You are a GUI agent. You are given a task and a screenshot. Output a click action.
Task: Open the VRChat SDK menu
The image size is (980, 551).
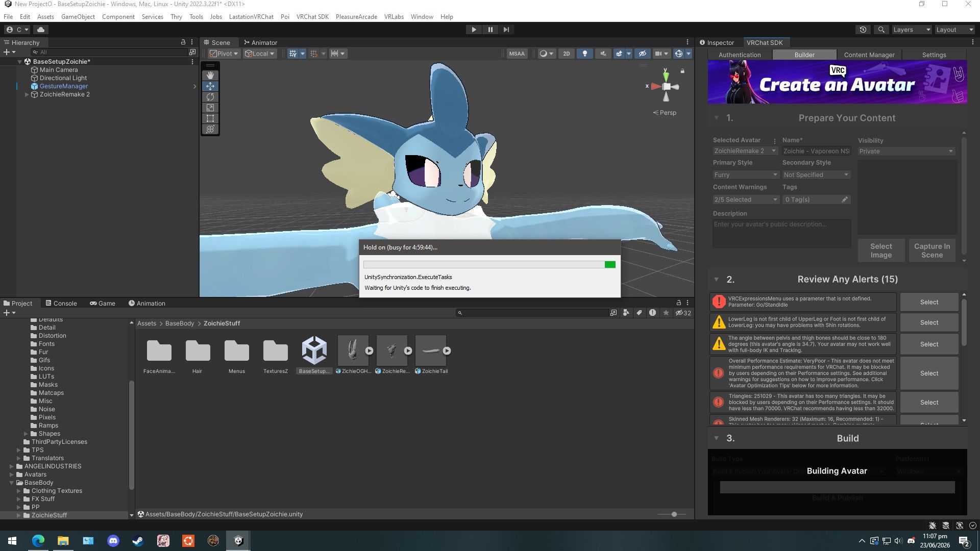pos(312,17)
